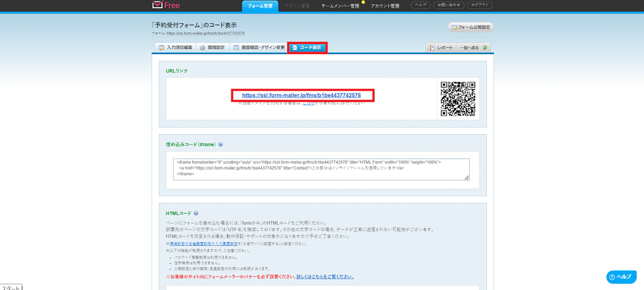
Task: Open チームメンバー管理 in top navigation
Action: 340,6
